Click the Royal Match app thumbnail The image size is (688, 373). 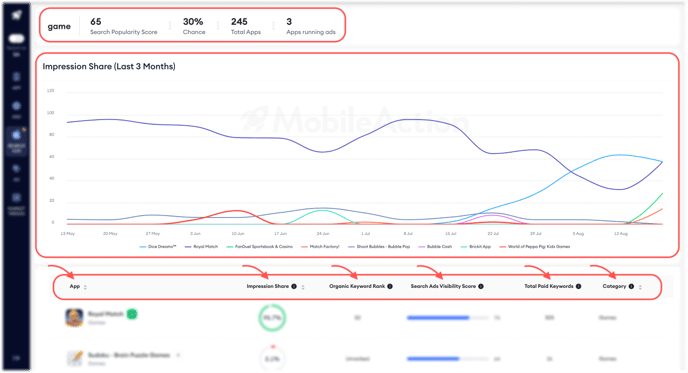click(74, 318)
